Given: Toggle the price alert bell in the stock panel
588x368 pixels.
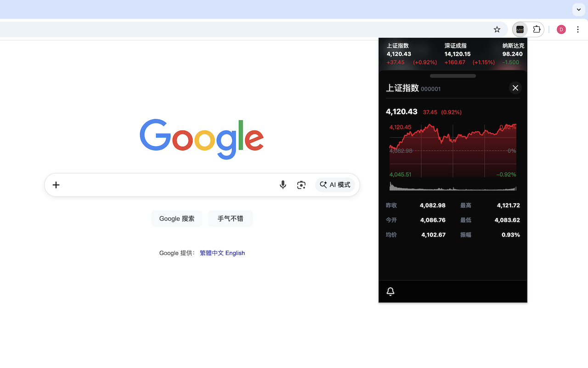Looking at the screenshot, I should point(390,291).
